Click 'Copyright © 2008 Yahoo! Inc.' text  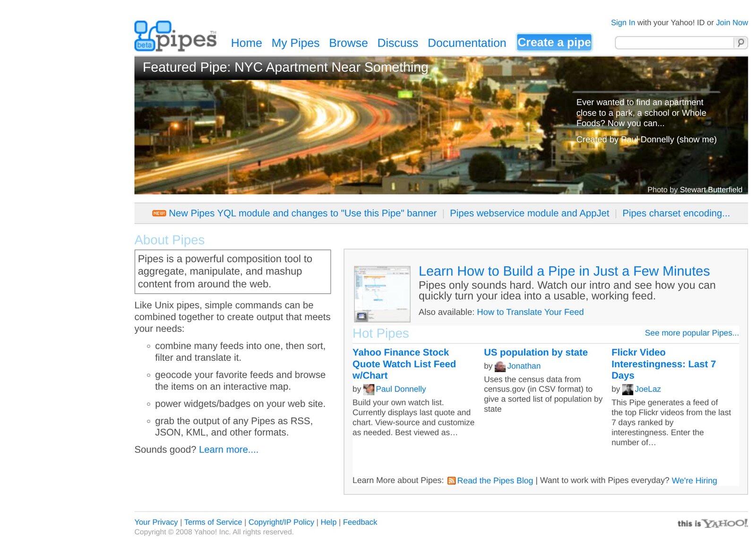[x=214, y=532]
